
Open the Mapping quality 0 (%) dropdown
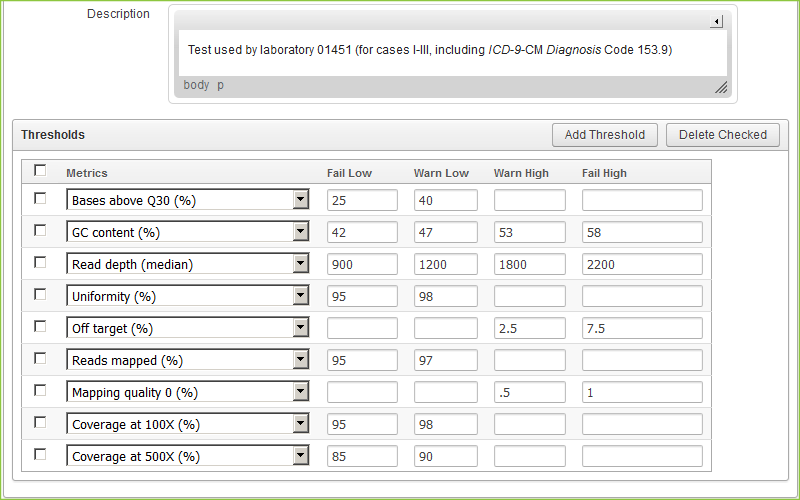[300, 392]
